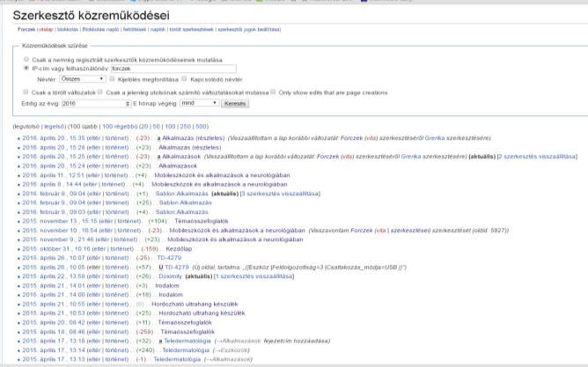Open 'történet' for 2015. november 9., 21:46
The image size is (588, 367).
pyautogui.click(x=126, y=239)
